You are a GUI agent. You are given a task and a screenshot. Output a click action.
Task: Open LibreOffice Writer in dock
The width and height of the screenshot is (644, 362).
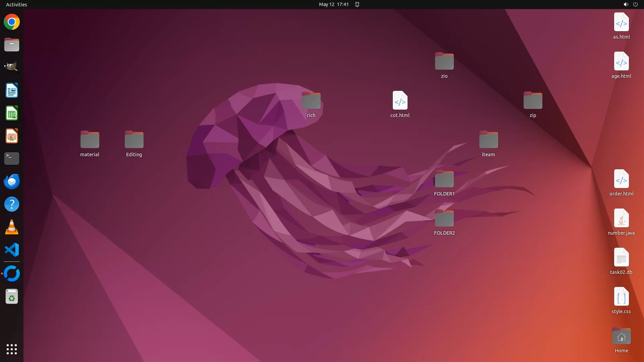(12, 90)
